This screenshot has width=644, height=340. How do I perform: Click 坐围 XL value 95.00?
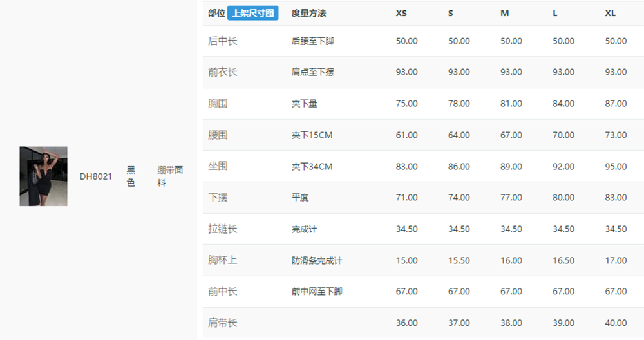pyautogui.click(x=616, y=166)
